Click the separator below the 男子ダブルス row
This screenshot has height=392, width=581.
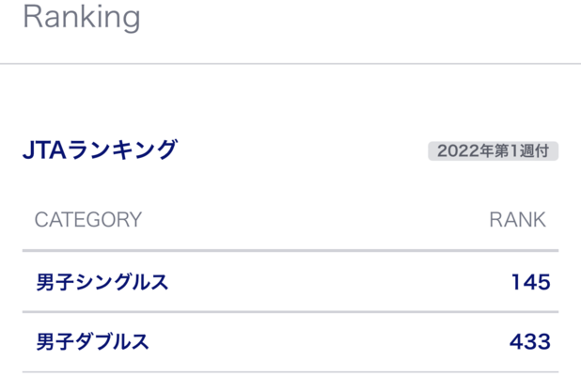point(290,372)
